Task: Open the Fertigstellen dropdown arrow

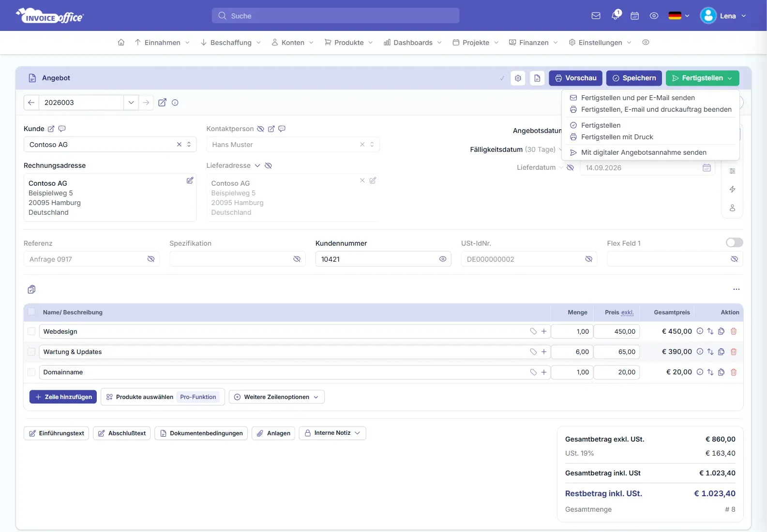Action: pos(730,78)
